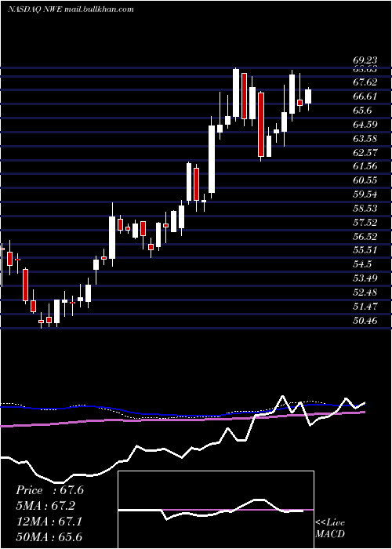This screenshot has height=549, width=392.
Task: Click the tallest red candle near 62.57
Action: coord(261,125)
